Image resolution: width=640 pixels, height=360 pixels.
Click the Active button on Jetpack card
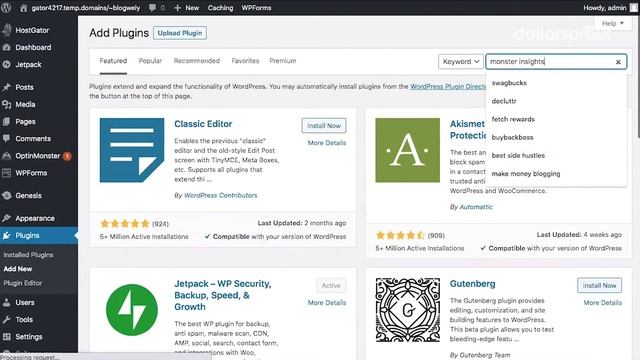pos(331,285)
